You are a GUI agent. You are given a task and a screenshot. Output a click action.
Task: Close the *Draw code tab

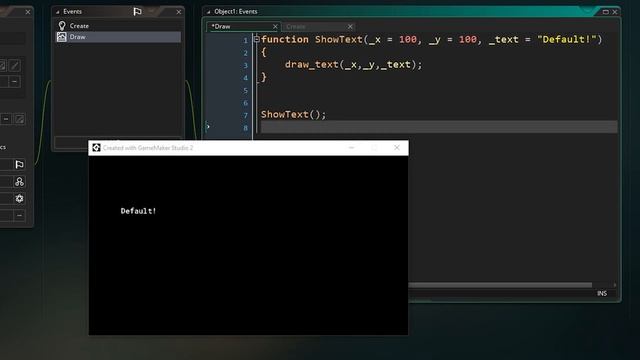coord(275,27)
